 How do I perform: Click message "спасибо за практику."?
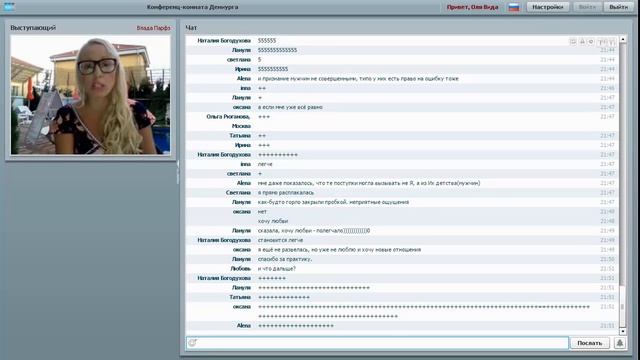285,259
